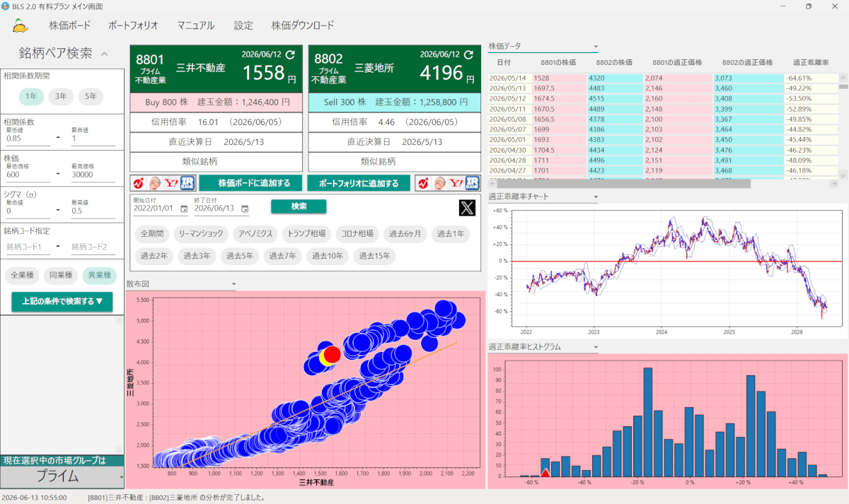The image size is (849, 504).
Task: Open Kabutan link icon for 8801 Mitsui Fudosan
Action: 139,183
